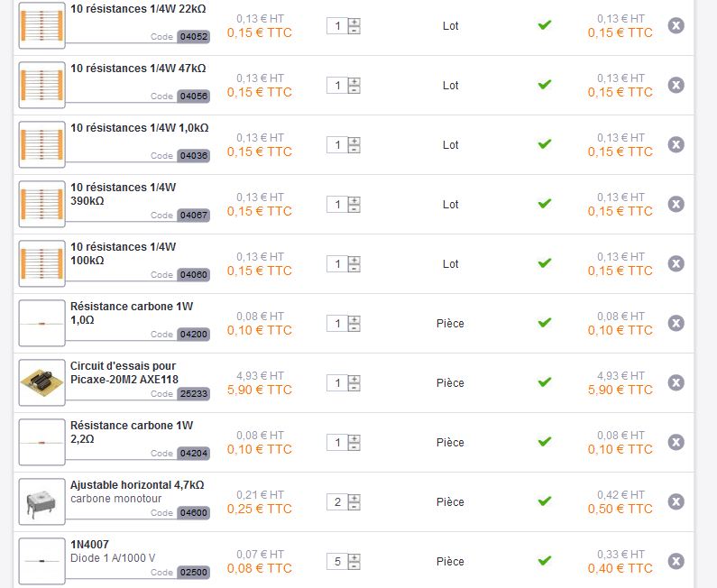The image size is (717, 588).
Task: Delete the Ajustable horizontal 4,7kΩ row
Action: 676,501
